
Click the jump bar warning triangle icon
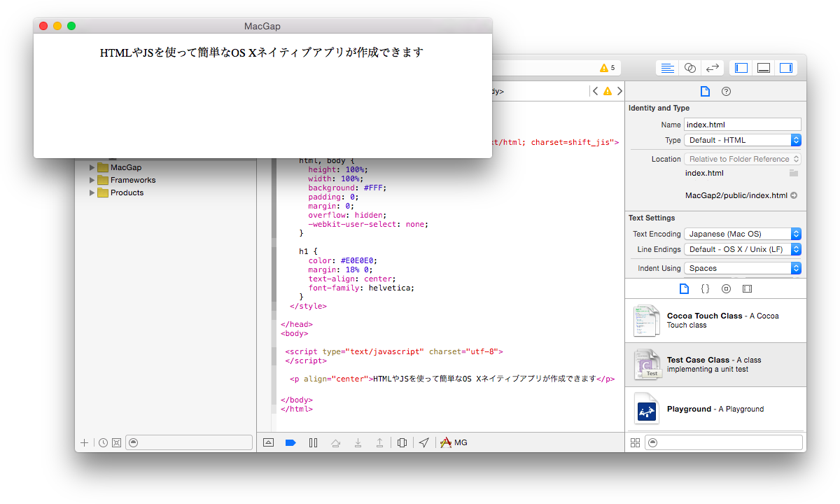click(x=607, y=91)
